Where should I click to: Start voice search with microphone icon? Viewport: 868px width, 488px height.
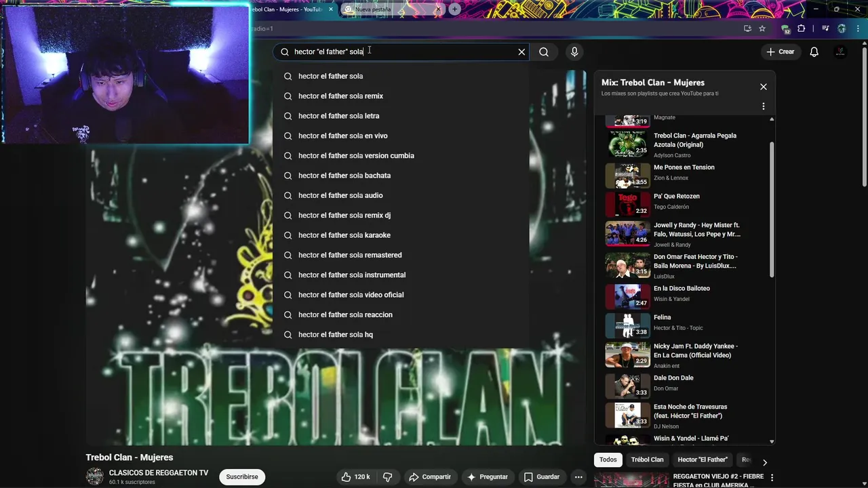tap(574, 52)
